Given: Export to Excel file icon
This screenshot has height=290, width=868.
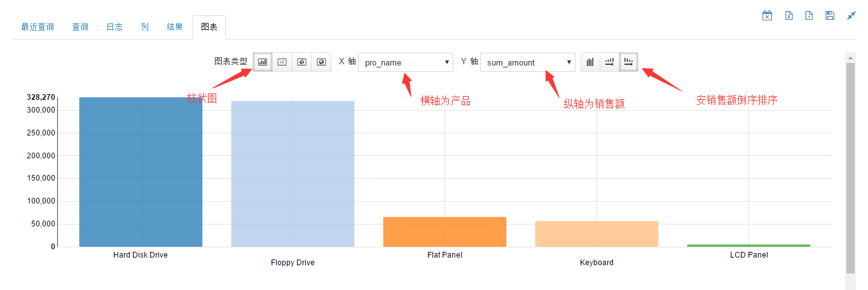Looking at the screenshot, I should (789, 15).
